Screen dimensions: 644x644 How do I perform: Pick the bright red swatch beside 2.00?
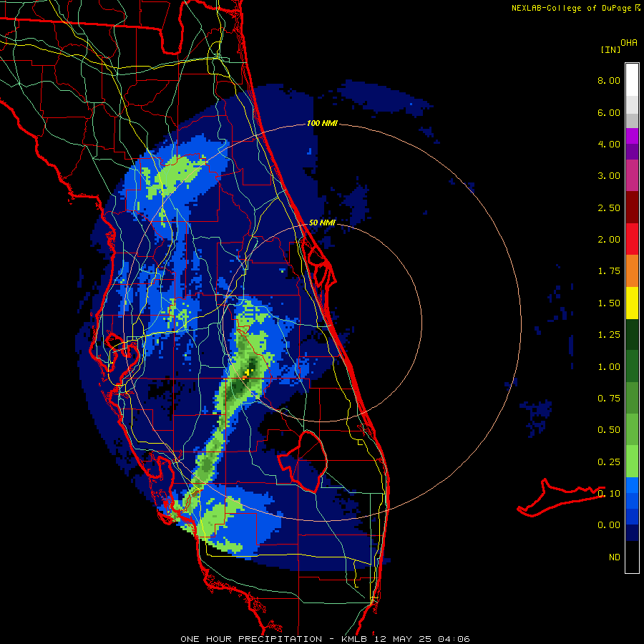pyautogui.click(x=632, y=240)
